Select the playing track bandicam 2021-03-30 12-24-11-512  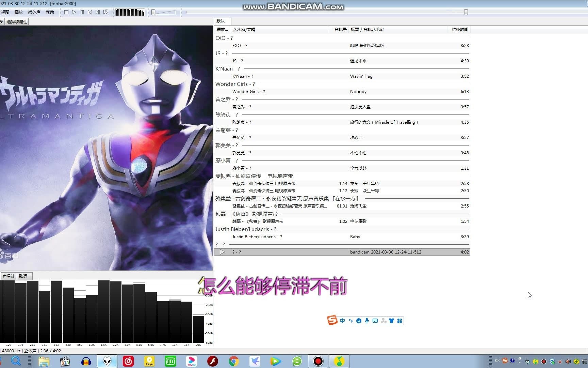[x=342, y=252]
